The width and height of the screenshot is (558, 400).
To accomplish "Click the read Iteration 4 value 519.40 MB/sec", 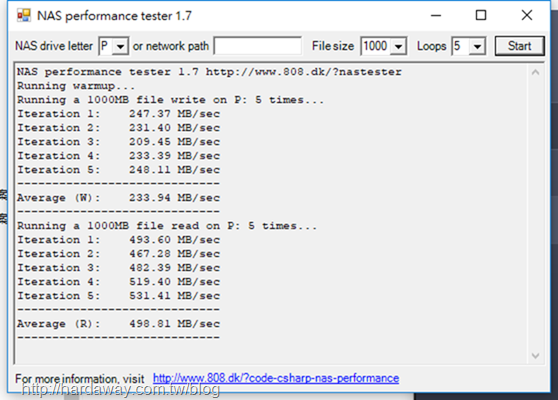I will pyautogui.click(x=174, y=282).
